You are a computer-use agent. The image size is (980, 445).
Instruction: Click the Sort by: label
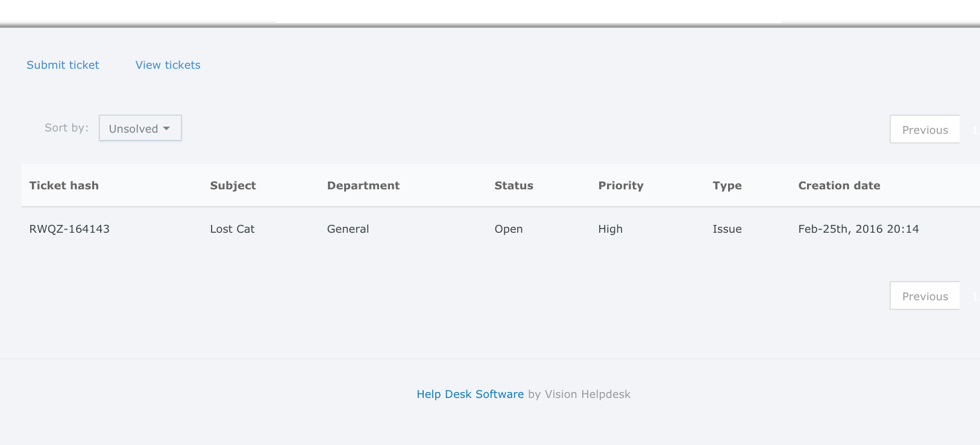click(x=66, y=128)
